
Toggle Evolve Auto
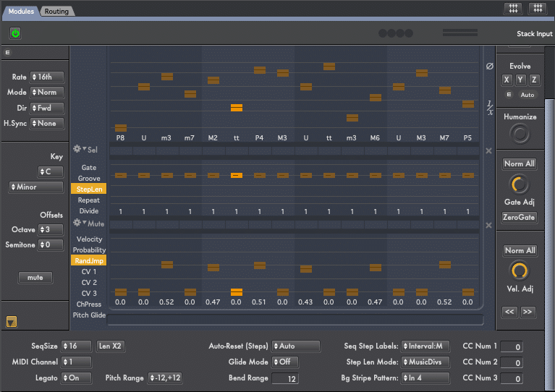527,95
